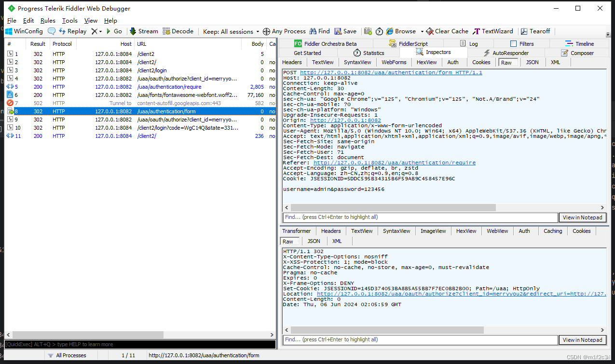Pick the Any Process target tool
The width and height of the screenshot is (615, 364).
[x=284, y=31]
